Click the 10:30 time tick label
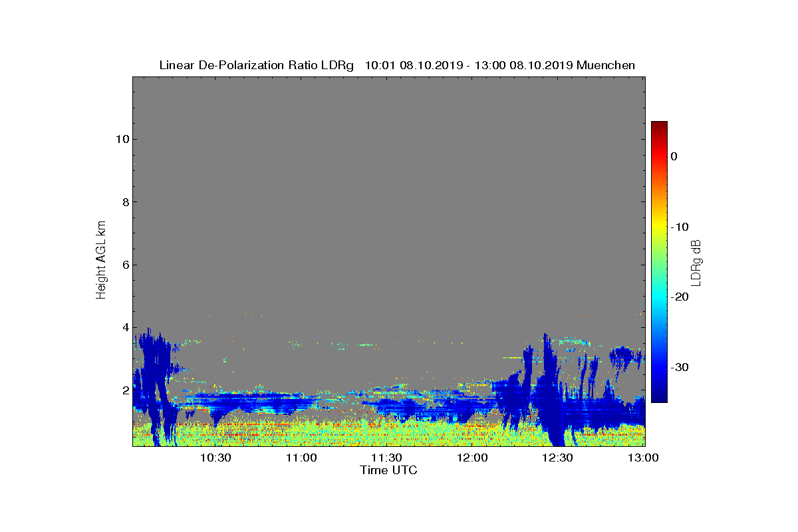The image size is (798, 532). point(215,458)
